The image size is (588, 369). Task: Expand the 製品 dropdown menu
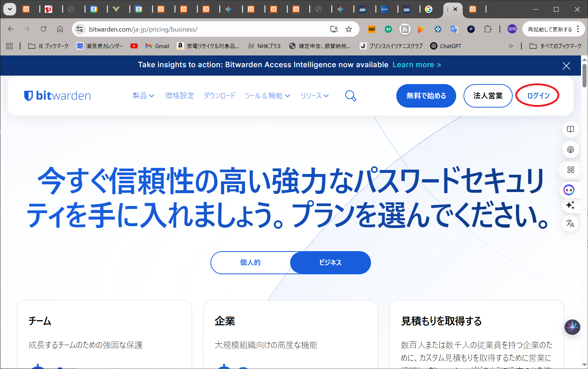143,96
